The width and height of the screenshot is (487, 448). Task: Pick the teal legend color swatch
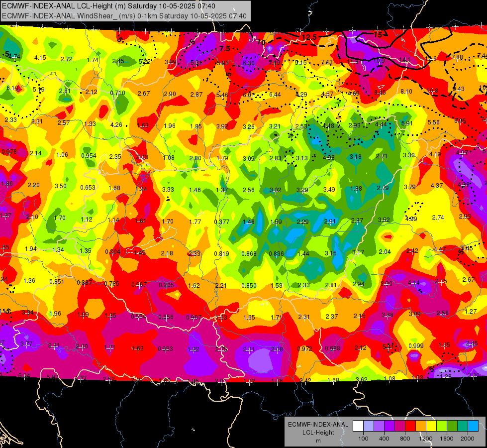point(463,426)
